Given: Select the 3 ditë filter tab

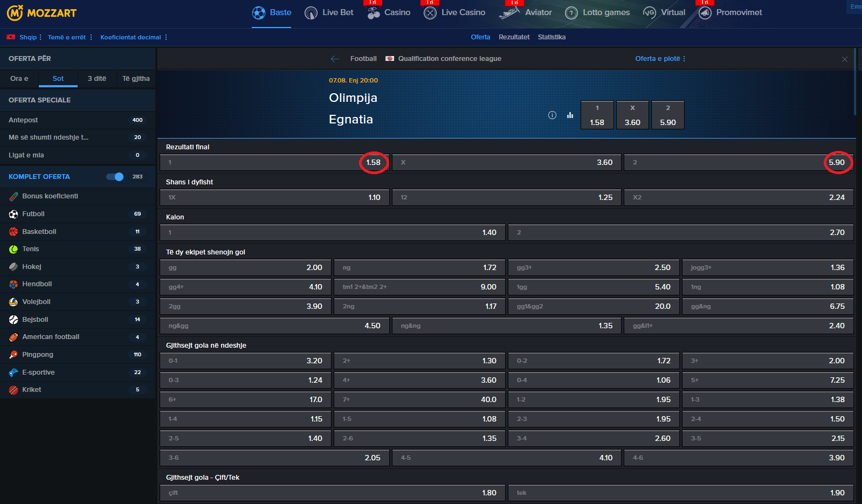Looking at the screenshot, I should [x=97, y=79].
